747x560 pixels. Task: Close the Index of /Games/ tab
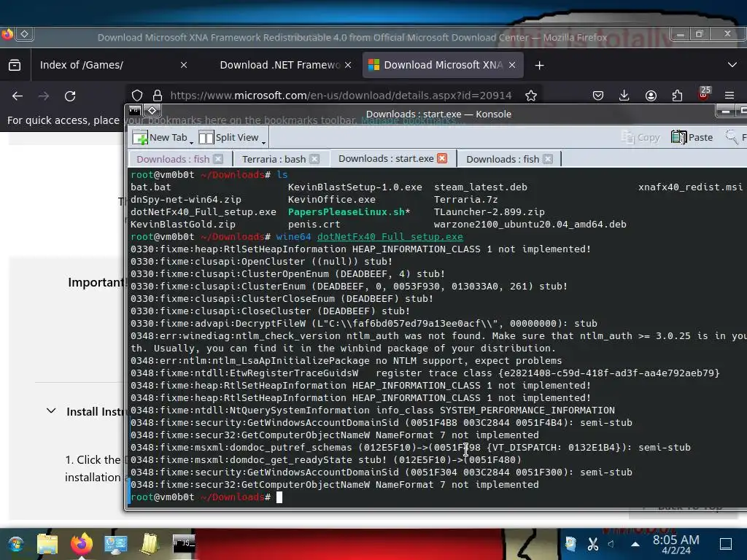click(184, 65)
